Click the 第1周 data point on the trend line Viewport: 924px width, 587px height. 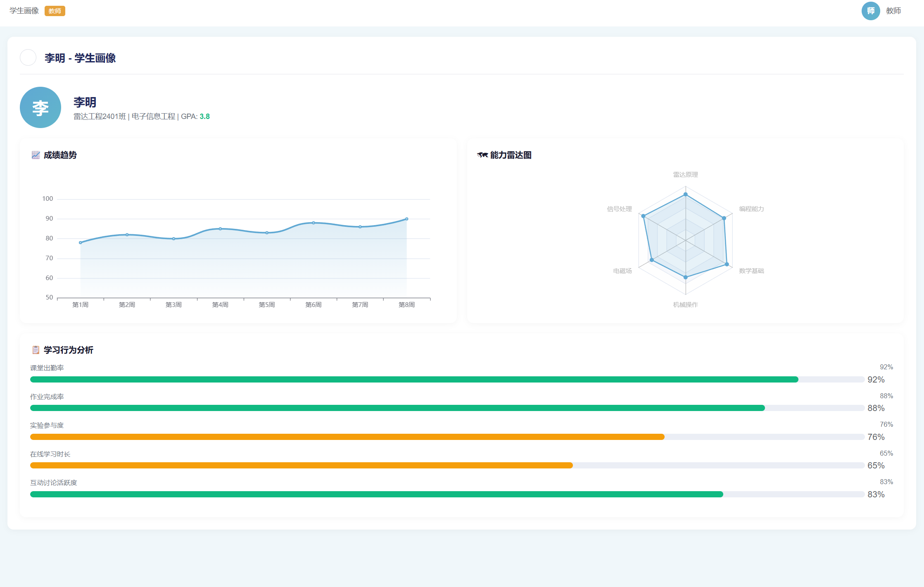click(81, 242)
